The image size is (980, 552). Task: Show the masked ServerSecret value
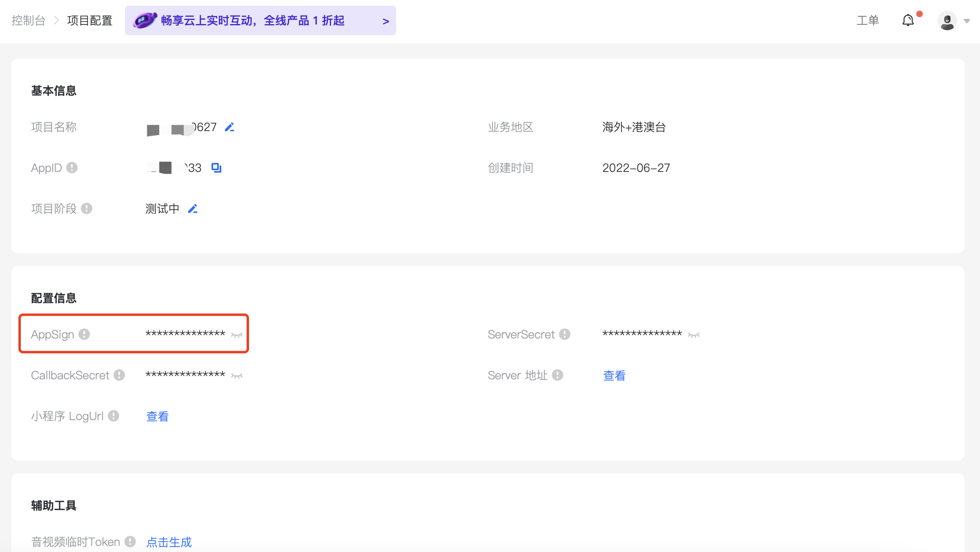click(x=693, y=335)
